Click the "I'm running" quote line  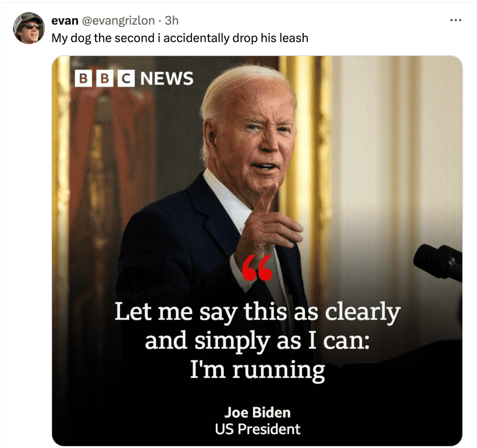coord(258,370)
